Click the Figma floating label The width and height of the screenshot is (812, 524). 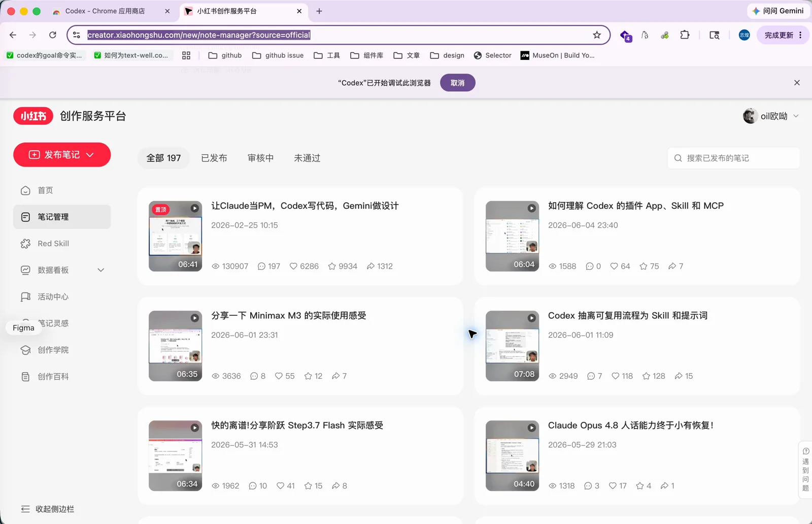point(23,328)
